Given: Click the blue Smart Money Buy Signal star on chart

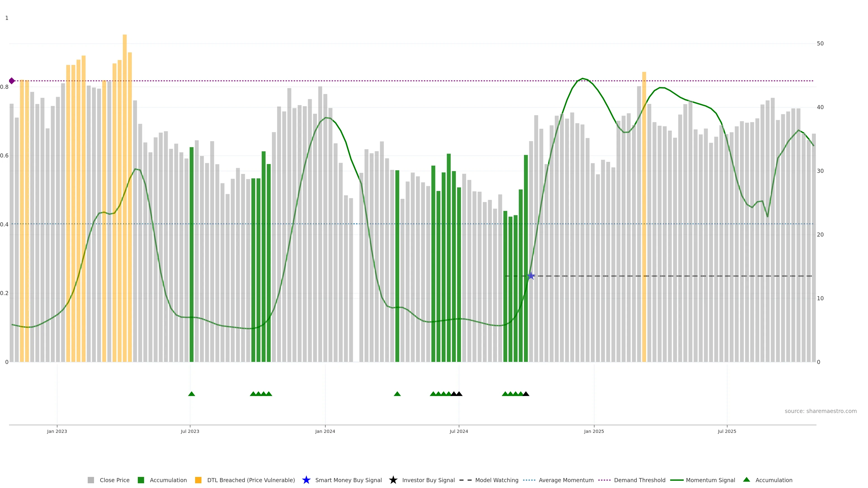Looking at the screenshot, I should [x=531, y=276].
